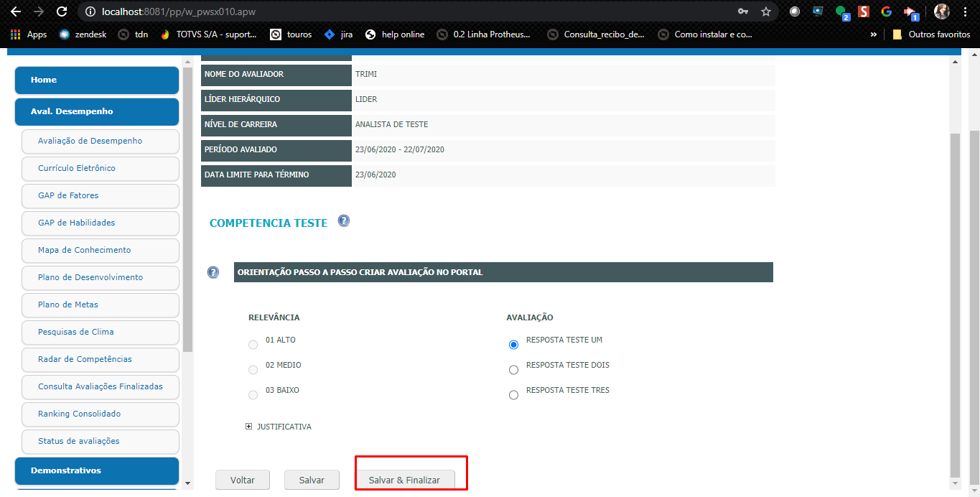The image size is (980, 497).
Task: Click the Voltar button
Action: 243,480
